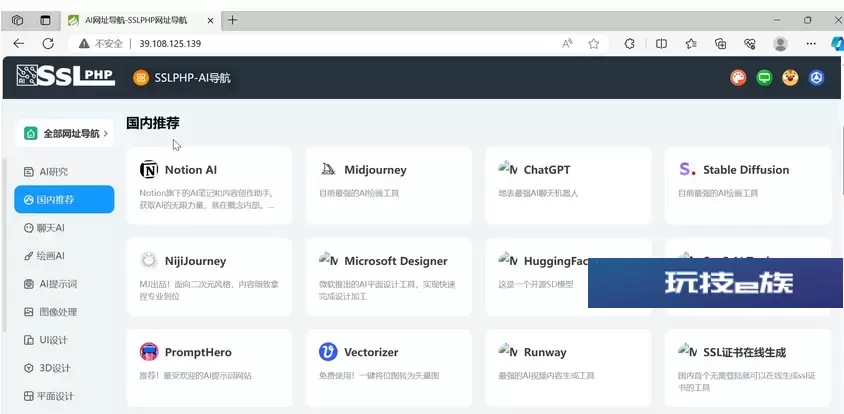This screenshot has width=844, height=414.
Task: Click the favorites star in the address bar
Action: (593, 44)
